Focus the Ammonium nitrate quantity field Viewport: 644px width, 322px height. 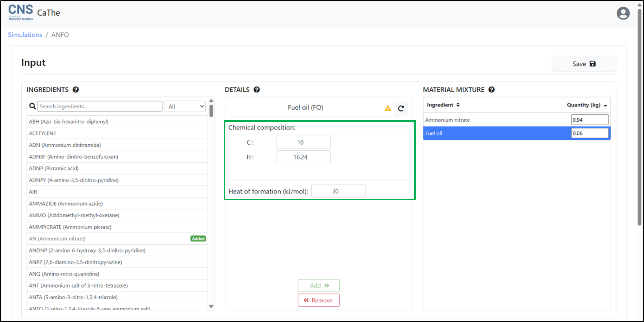[589, 120]
